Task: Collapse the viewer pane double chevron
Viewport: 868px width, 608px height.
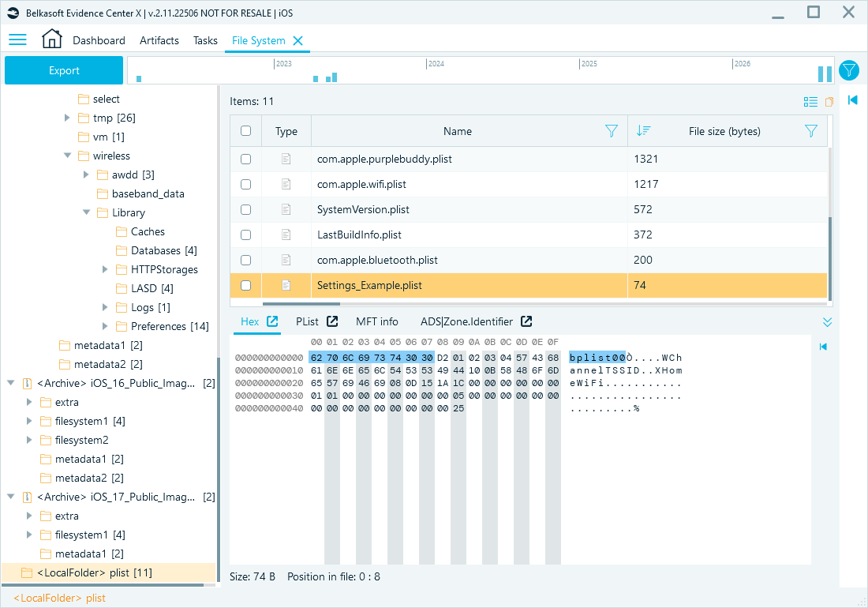Action: click(827, 322)
